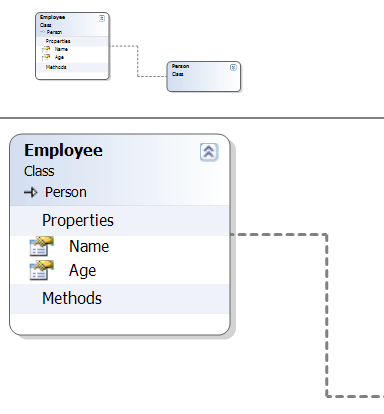384x414 pixels.
Task: Click the inheritance arrow icon beside Person
Action: pos(31,192)
